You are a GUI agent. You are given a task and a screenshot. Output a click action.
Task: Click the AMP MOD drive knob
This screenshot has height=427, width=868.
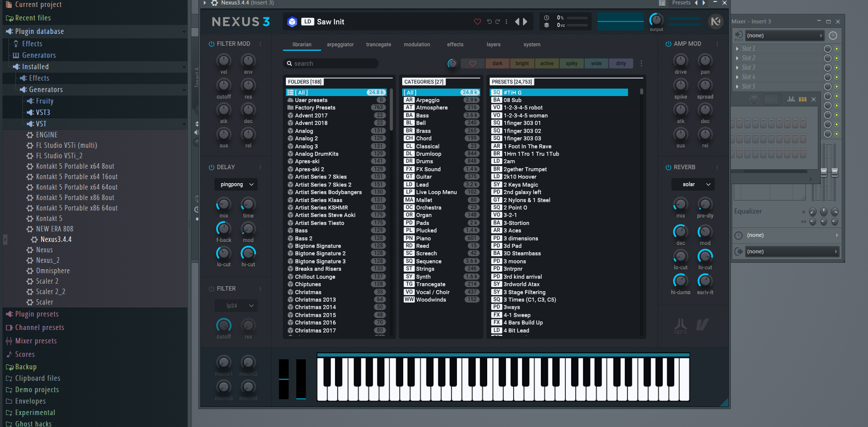pyautogui.click(x=681, y=61)
